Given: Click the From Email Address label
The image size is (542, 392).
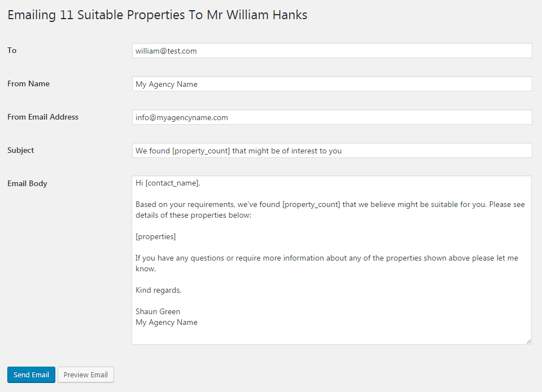Looking at the screenshot, I should click(43, 117).
